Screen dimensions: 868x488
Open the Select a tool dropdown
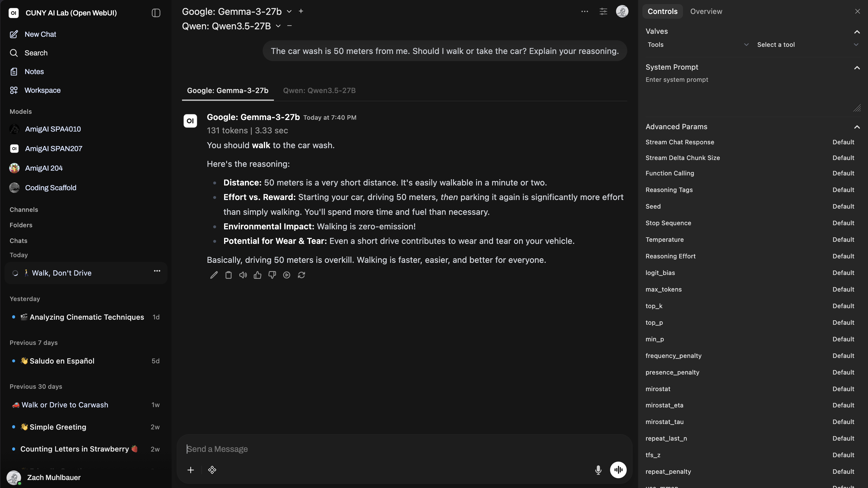click(x=807, y=44)
